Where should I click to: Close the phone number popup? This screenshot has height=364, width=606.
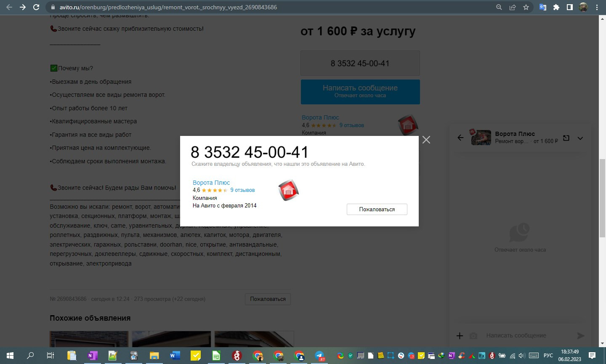(x=426, y=140)
